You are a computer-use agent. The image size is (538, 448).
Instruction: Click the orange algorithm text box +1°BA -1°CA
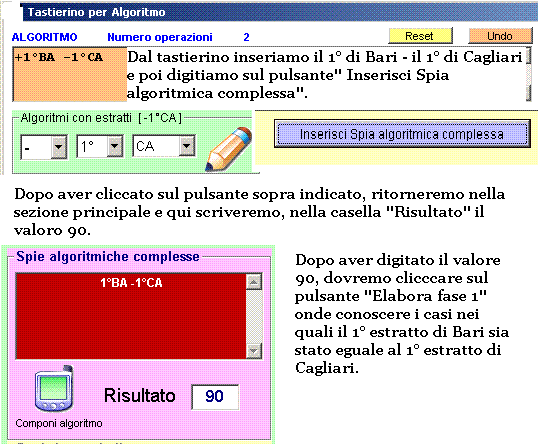click(x=70, y=74)
